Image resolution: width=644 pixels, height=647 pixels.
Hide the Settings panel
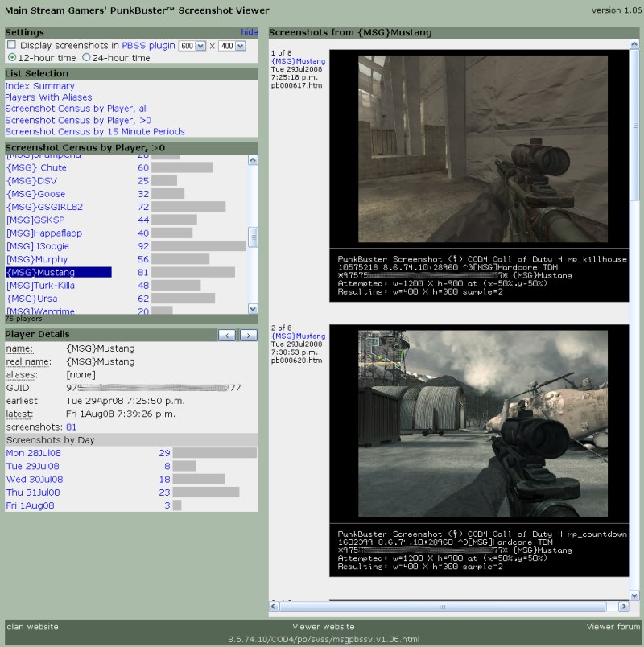click(x=249, y=32)
